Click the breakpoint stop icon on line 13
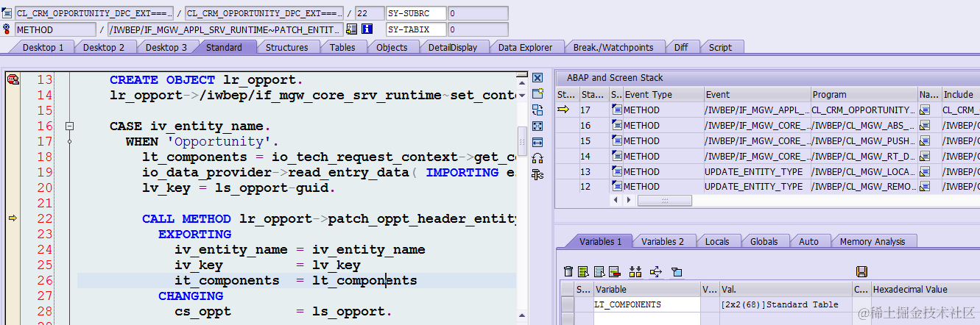 coord(13,79)
